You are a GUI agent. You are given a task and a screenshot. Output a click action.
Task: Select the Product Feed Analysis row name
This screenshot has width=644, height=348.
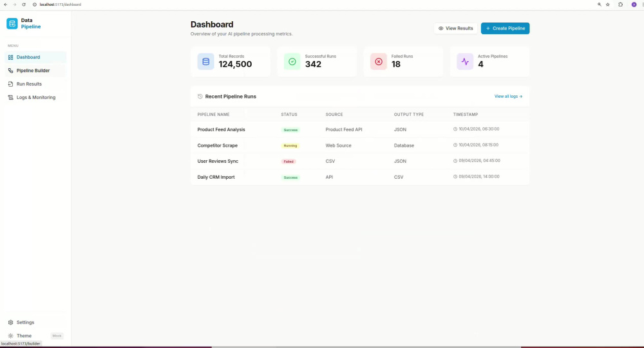point(221,130)
